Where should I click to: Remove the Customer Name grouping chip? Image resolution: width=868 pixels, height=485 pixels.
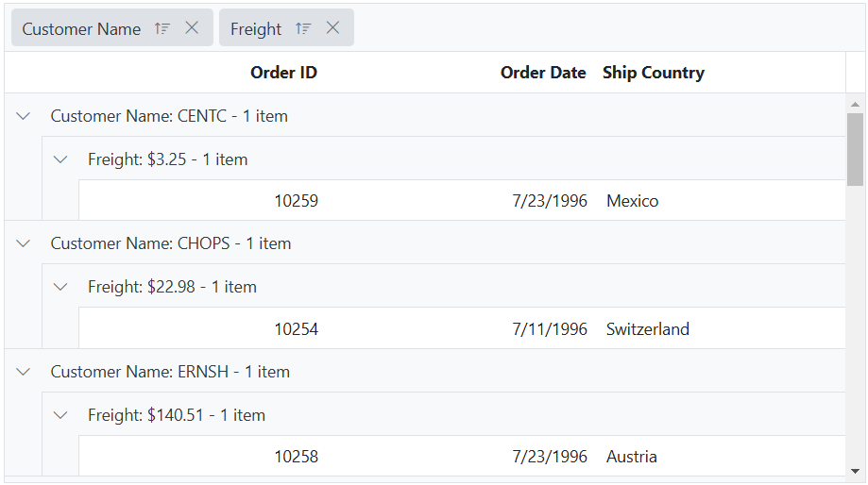(192, 28)
